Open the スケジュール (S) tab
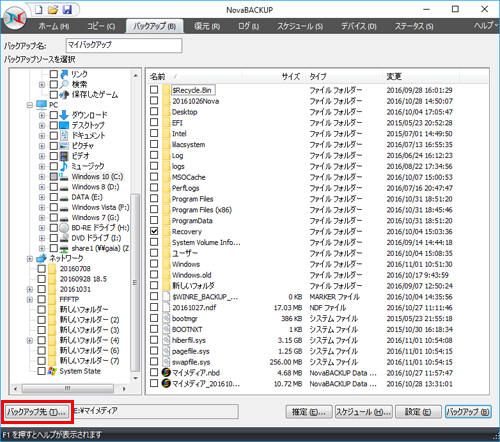500x442 pixels. (300, 26)
